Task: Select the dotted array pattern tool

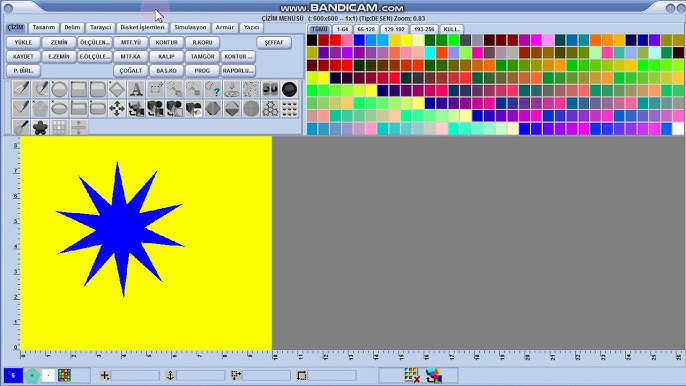Action: tap(290, 108)
